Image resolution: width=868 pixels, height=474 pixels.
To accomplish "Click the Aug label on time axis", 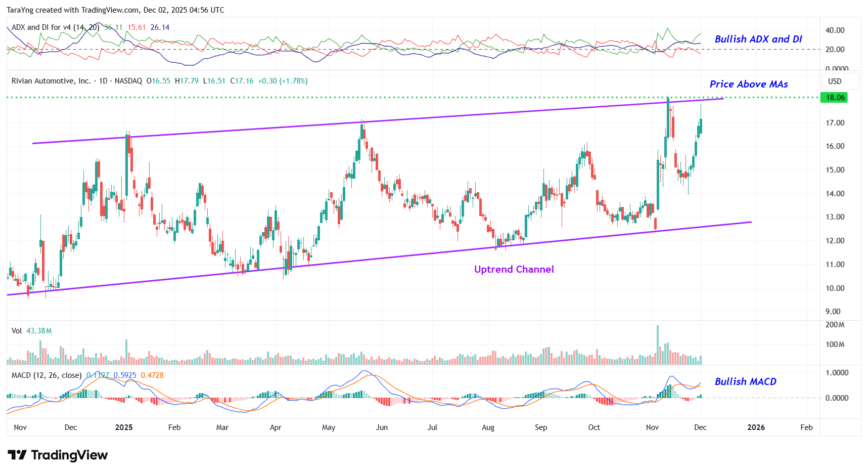I will (488, 427).
